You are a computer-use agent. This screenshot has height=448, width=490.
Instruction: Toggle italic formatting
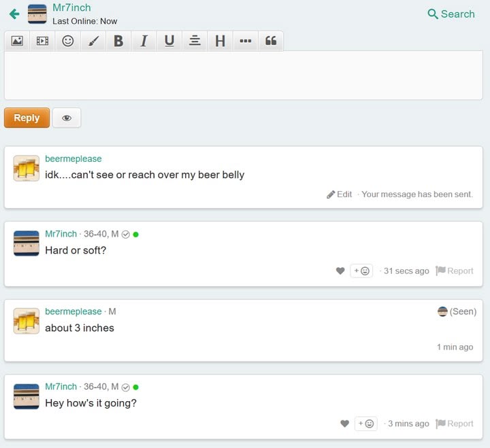[x=144, y=41]
